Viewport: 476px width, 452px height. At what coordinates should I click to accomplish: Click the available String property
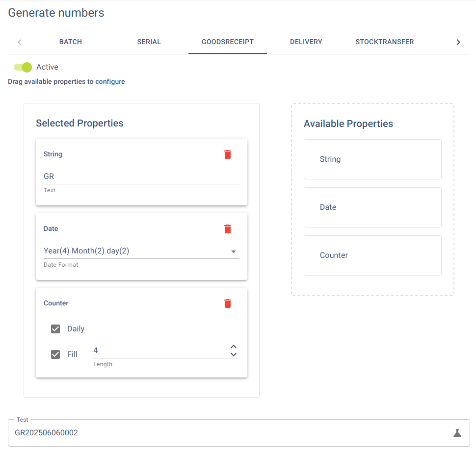point(372,159)
